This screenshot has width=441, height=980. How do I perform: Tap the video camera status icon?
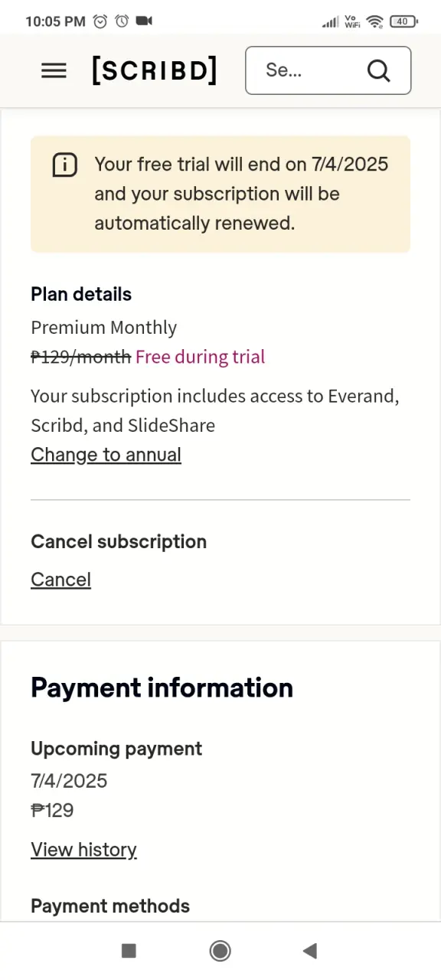[x=144, y=21]
